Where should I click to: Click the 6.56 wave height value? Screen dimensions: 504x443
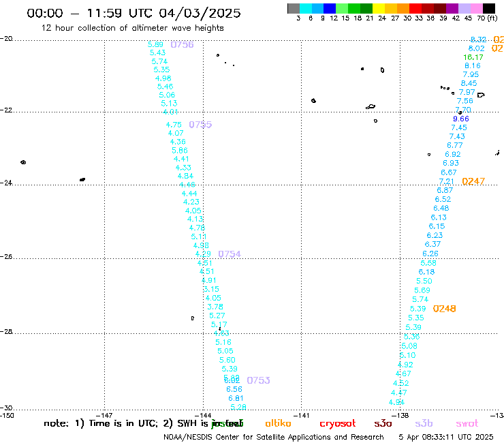234,389
